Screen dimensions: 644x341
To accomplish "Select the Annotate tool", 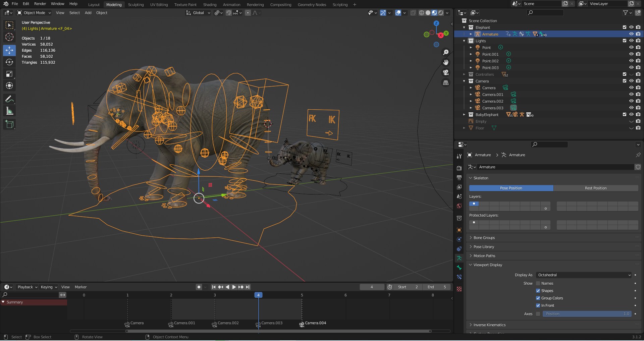I will tap(9, 99).
